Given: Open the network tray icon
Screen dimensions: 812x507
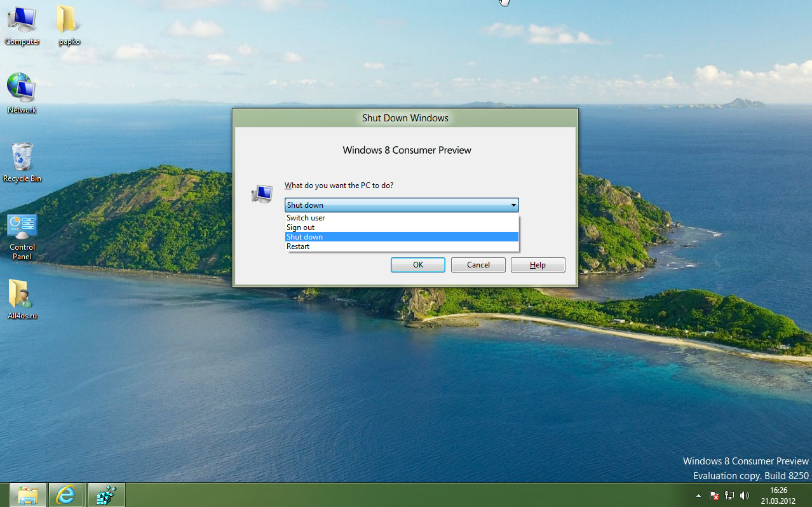Looking at the screenshot, I should tap(729, 496).
